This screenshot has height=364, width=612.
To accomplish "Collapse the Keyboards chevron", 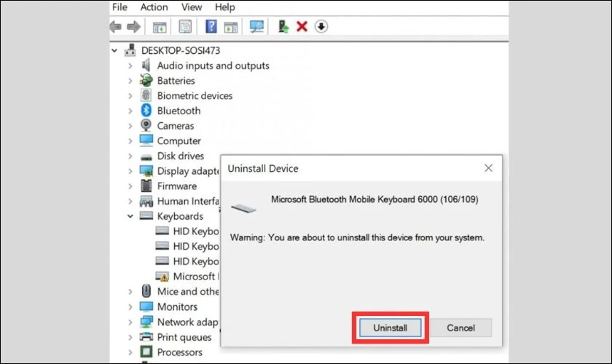I will coord(130,215).
